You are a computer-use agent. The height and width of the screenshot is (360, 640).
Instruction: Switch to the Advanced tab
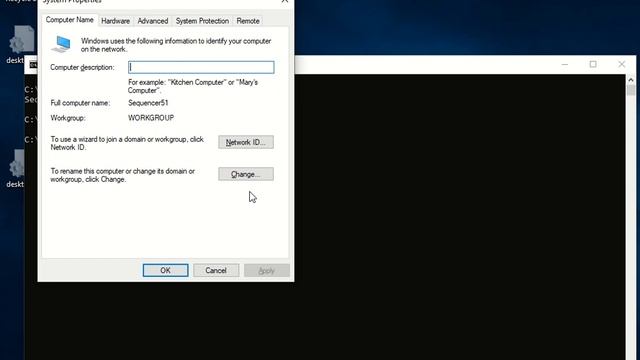[153, 21]
